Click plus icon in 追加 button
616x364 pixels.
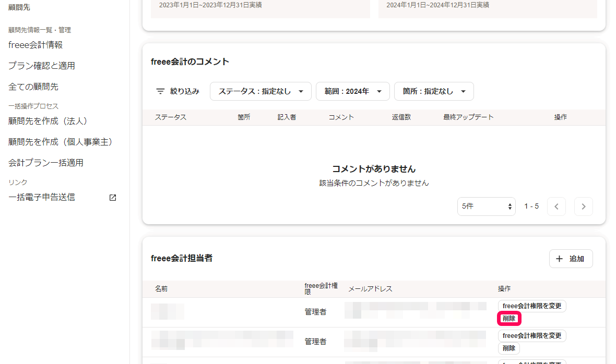pyautogui.click(x=560, y=259)
